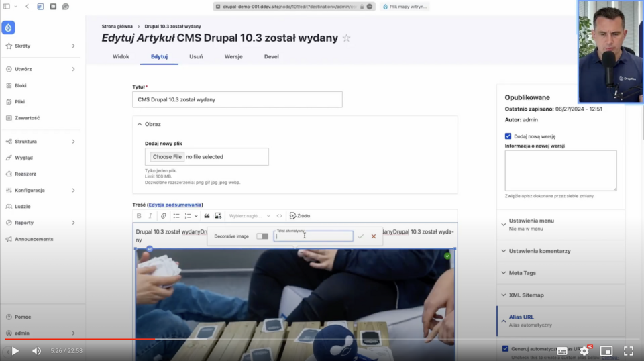Mute the video volume
This screenshot has width=644, height=361.
[36, 351]
